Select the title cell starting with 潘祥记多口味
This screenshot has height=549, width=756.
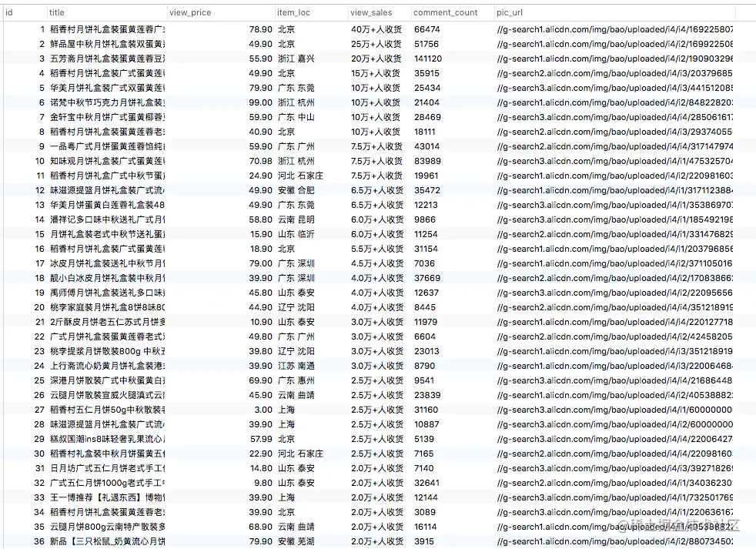[107, 219]
